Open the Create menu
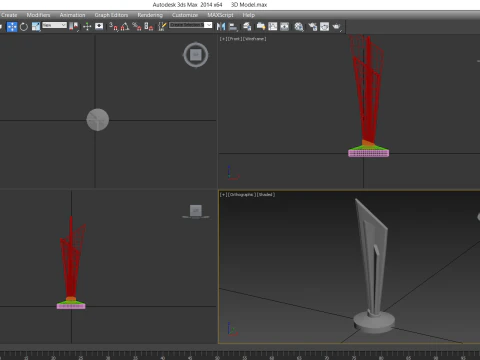This screenshot has height=360, width=480. coord(9,15)
